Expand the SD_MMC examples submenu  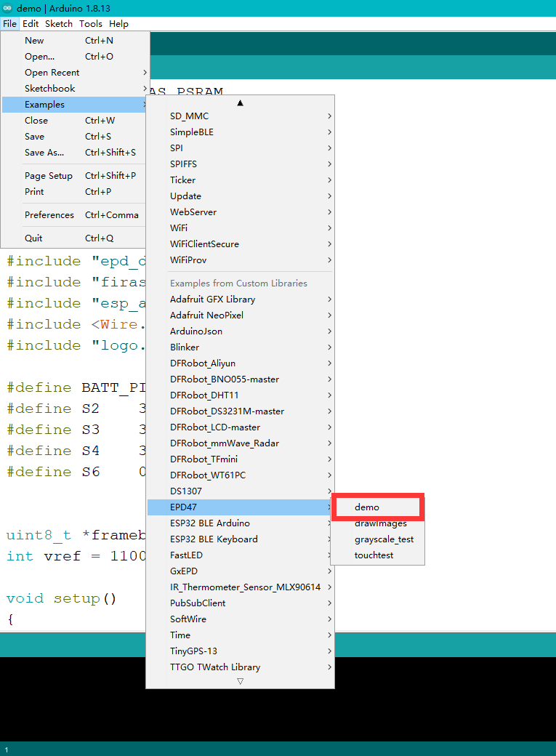coord(240,116)
